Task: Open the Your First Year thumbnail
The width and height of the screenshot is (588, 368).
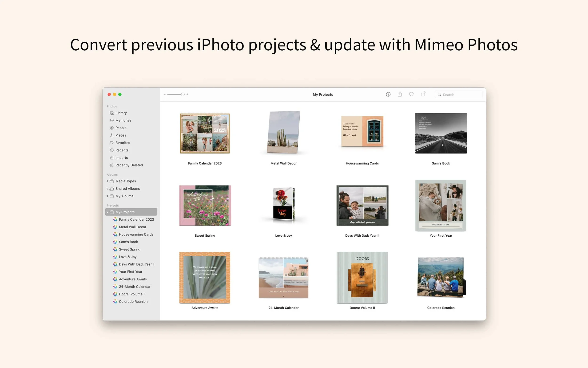Action: pos(441,205)
